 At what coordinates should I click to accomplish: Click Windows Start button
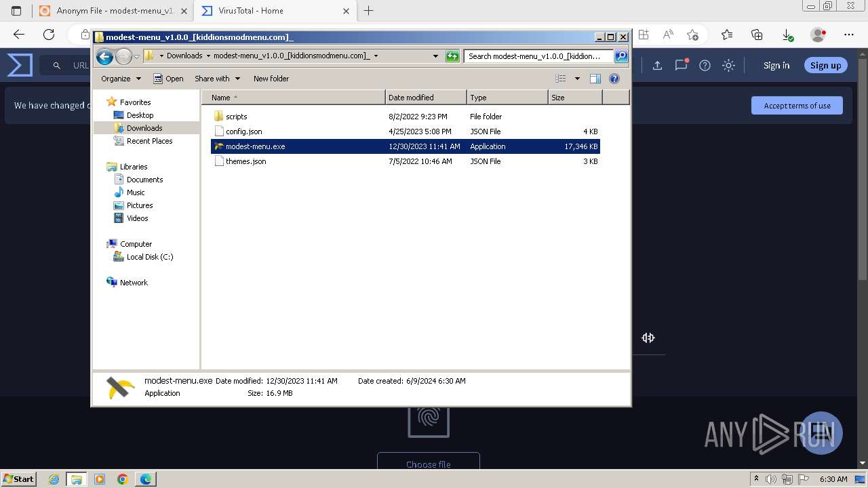point(18,479)
